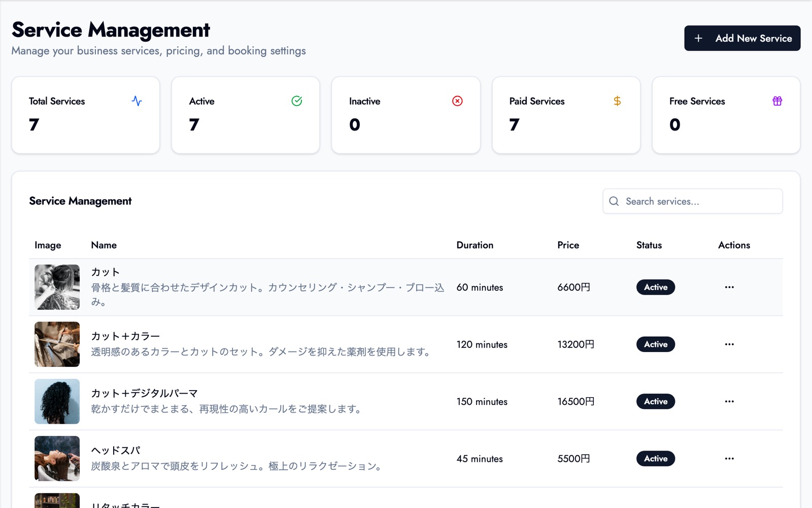
Task: Open the カット+デジタルパーマ curly hair thumbnail
Action: point(57,401)
